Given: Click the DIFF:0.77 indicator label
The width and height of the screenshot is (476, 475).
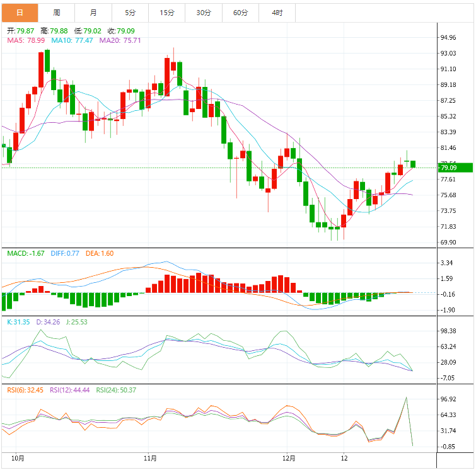Looking at the screenshot, I should (x=65, y=253).
